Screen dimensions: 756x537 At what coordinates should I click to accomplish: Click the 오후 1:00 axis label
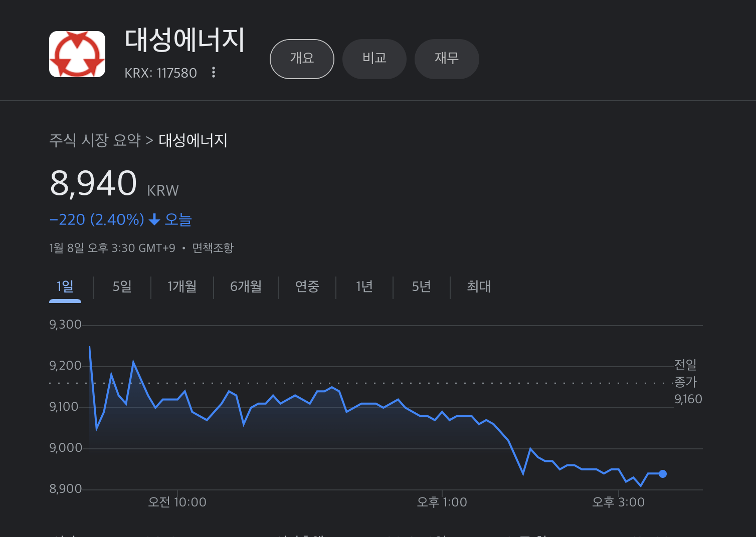click(x=442, y=502)
